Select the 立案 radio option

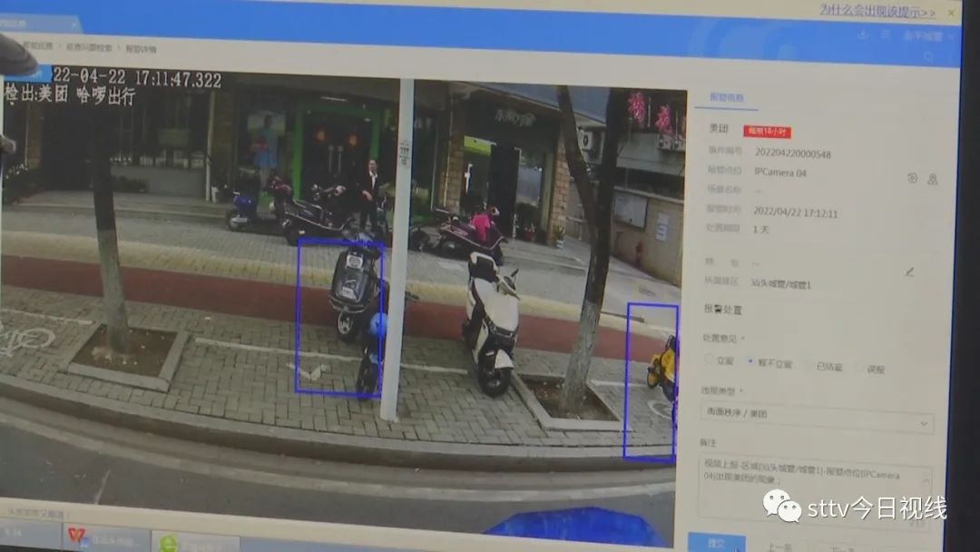710,360
